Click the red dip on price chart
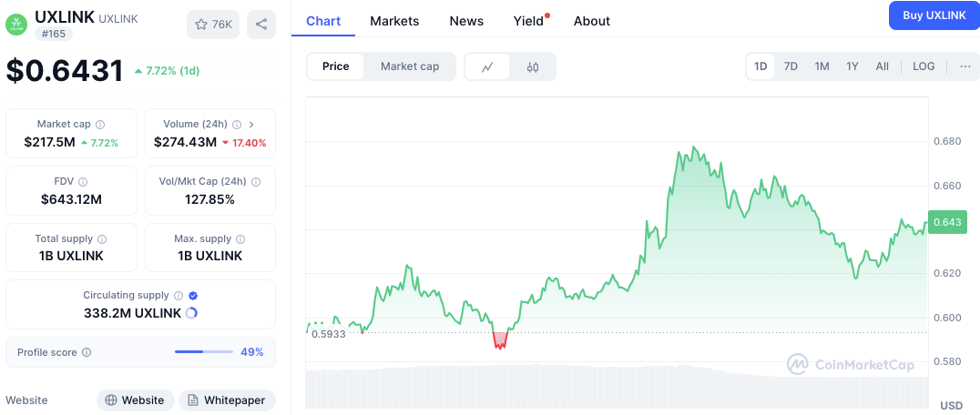 coord(499,340)
